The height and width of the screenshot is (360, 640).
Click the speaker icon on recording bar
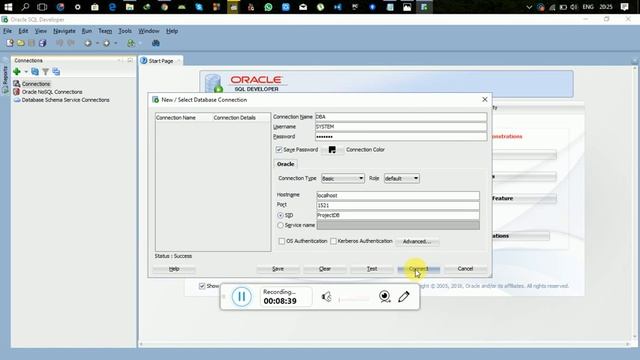(x=327, y=297)
